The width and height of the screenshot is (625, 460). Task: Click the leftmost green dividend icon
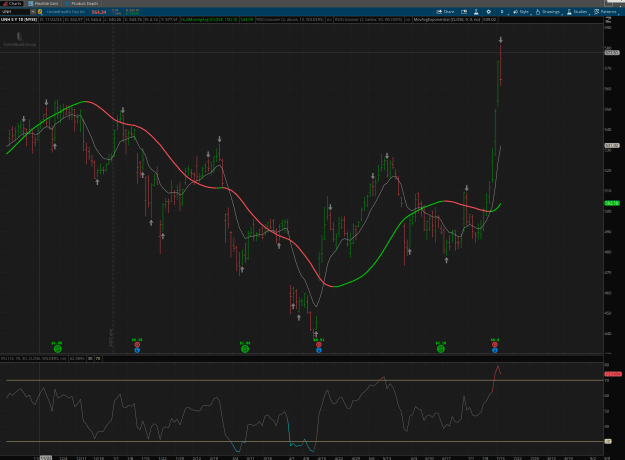pos(57,349)
